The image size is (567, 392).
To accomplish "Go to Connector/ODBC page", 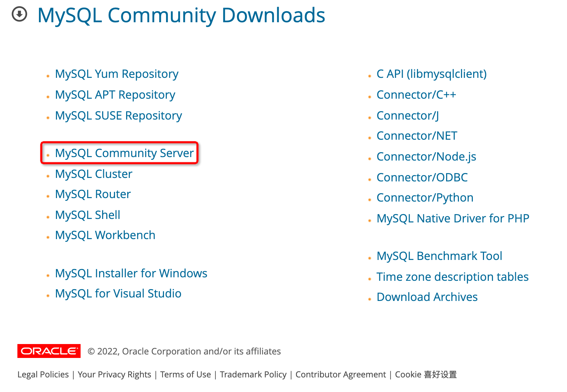I will 422,178.
